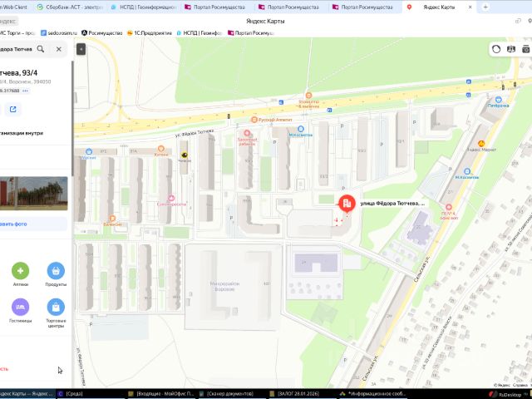Click the orange cafe marker on the highway
Screen dimensions: 532x399
tap(308, 96)
